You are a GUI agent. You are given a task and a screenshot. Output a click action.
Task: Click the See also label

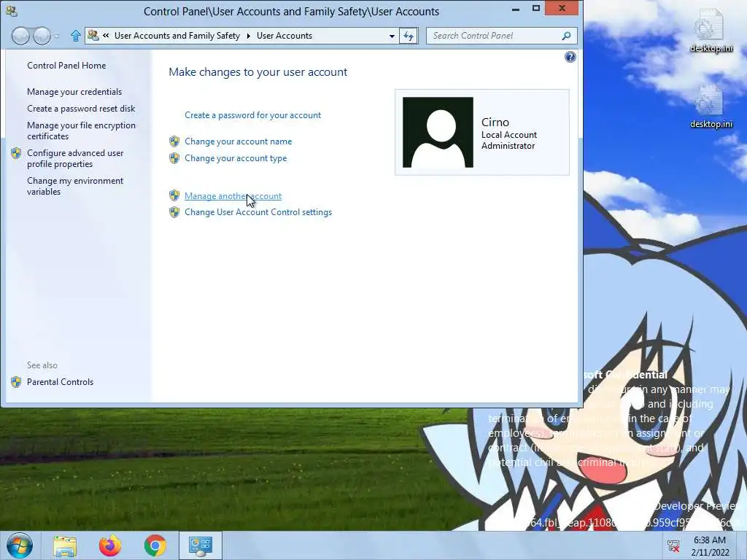point(42,365)
